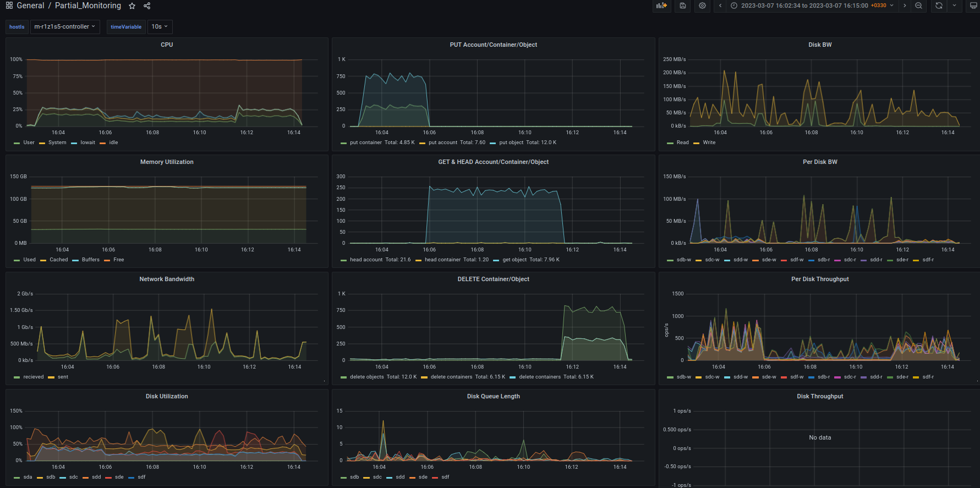Cycle view mode with the monitor icon
Viewport: 980px width, 488px height.
(x=973, y=6)
